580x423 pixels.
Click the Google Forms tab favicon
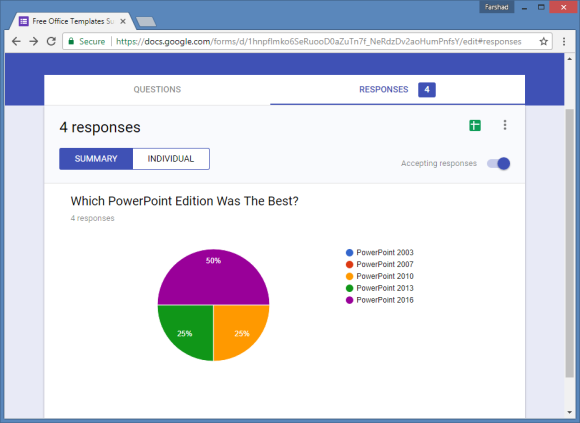(24, 21)
